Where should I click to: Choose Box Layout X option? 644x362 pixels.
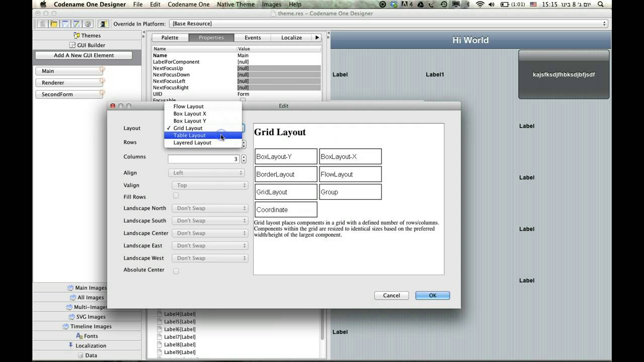pos(203,114)
